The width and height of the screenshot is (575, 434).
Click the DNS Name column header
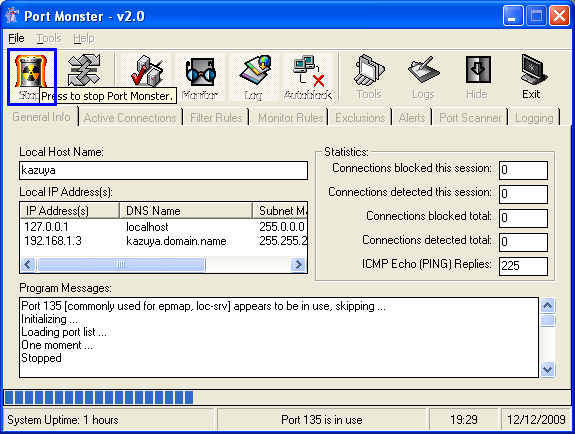[186, 211]
